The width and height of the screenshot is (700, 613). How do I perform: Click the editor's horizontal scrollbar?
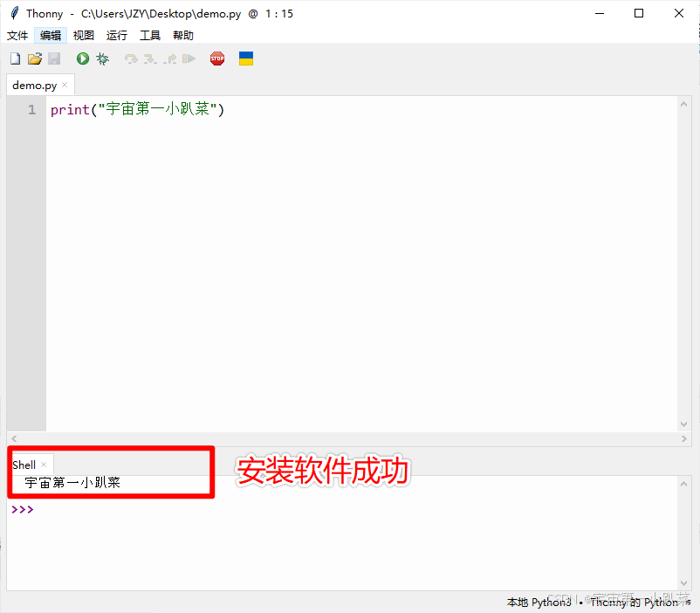(349, 438)
